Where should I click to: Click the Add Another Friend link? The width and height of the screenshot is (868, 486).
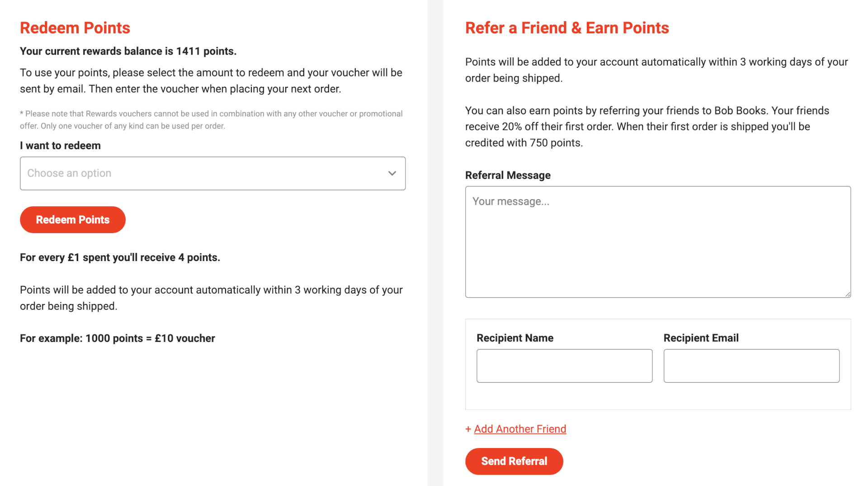(x=520, y=429)
